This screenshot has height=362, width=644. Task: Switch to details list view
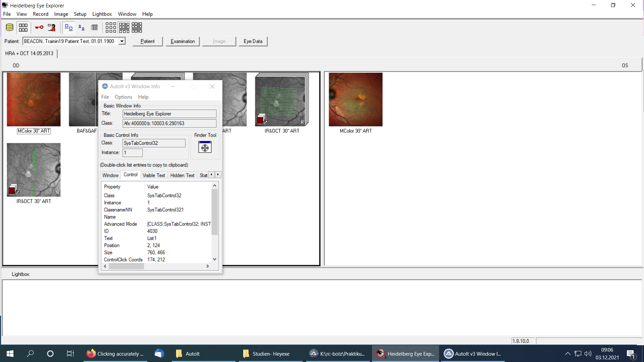pyautogui.click(x=95, y=27)
